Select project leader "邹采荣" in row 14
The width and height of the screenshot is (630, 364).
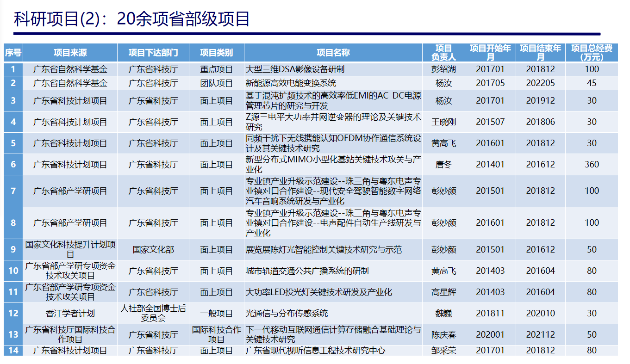(443, 351)
